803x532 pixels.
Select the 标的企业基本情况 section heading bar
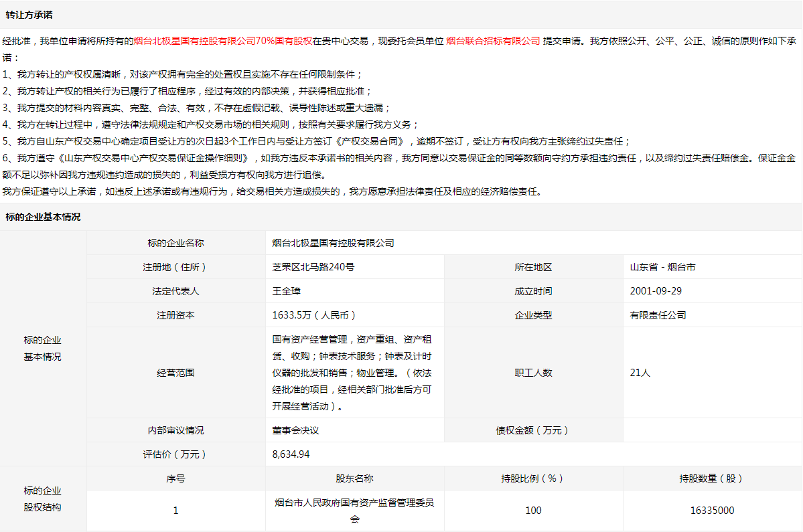click(401, 217)
